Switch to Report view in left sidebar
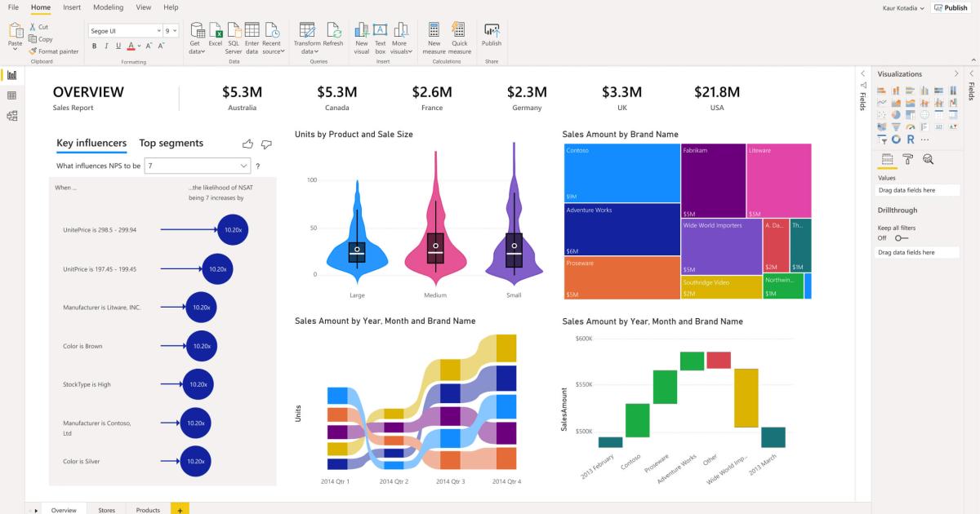Screen dimensions: 980x514 [x=12, y=75]
